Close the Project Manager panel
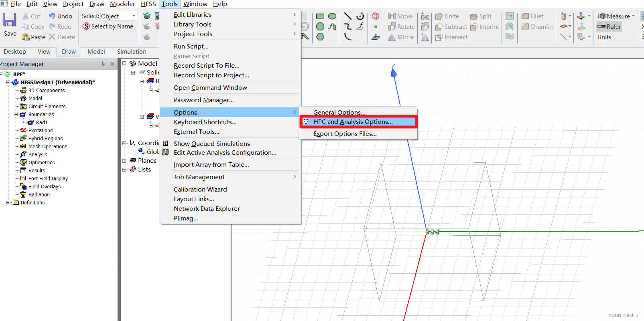Image resolution: width=644 pixels, height=321 pixels. pos(112,64)
